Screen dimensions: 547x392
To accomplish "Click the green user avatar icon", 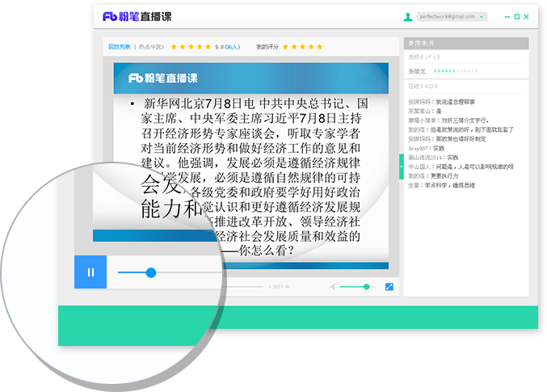I will (408, 16).
